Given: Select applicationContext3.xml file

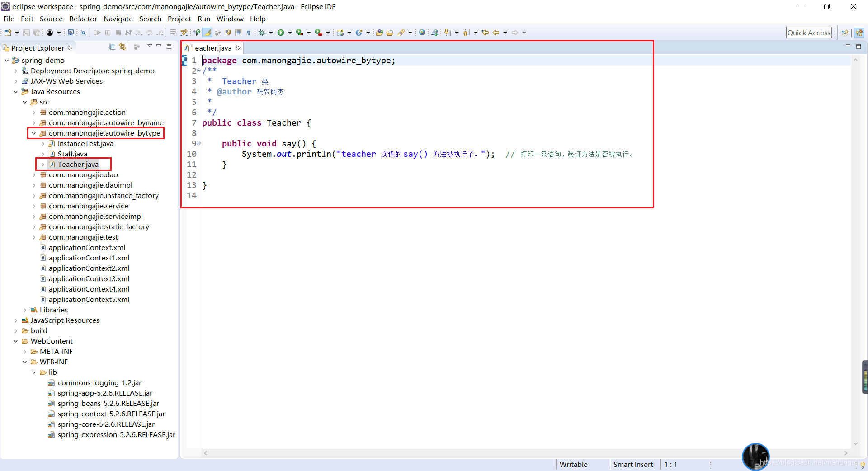Looking at the screenshot, I should (x=89, y=279).
